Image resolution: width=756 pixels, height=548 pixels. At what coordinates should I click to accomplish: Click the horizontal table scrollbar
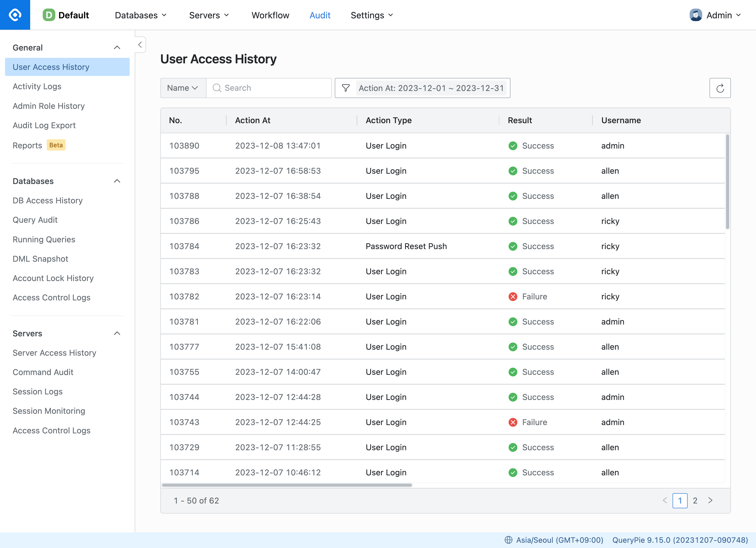tap(287, 485)
